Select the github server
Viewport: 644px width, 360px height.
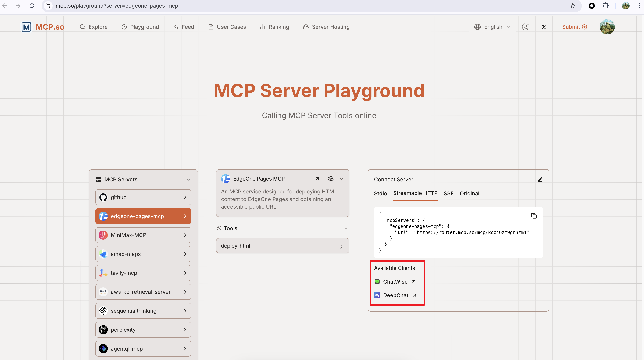click(143, 197)
